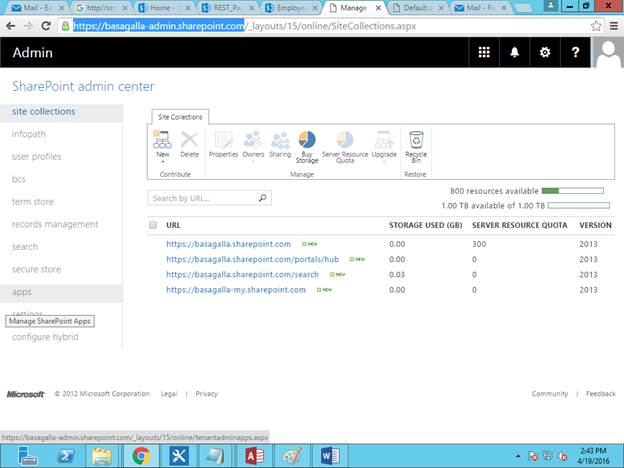The height and width of the screenshot is (468, 624).
Task: Open PowerShell from the taskbar
Action: 66,456
